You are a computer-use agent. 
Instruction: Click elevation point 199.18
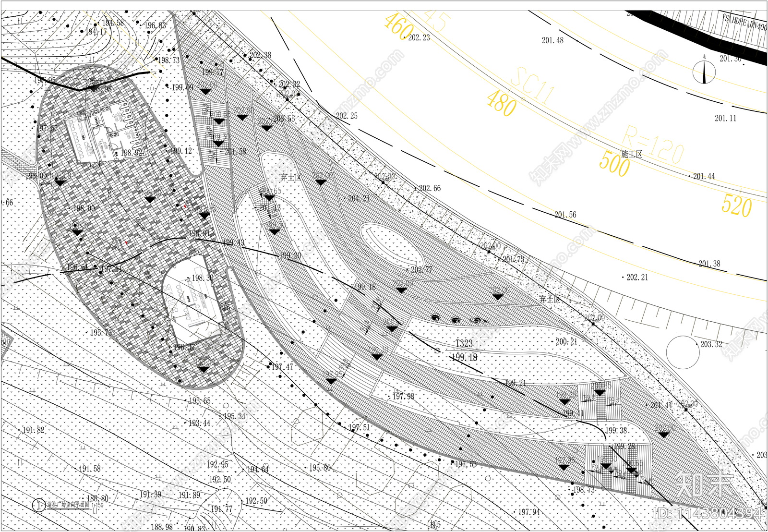(365, 287)
